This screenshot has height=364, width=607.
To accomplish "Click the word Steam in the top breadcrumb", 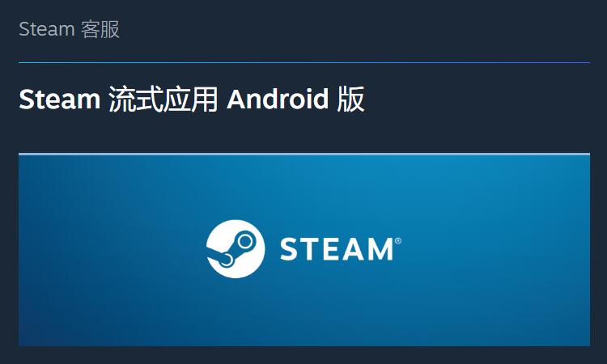I will 47,29.
